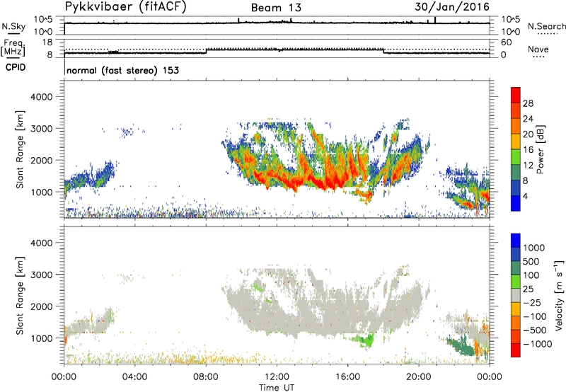Viewport: 566px width, 392px height.
Task: Click the '10^5' label near N.Sky
Action: 44,19
